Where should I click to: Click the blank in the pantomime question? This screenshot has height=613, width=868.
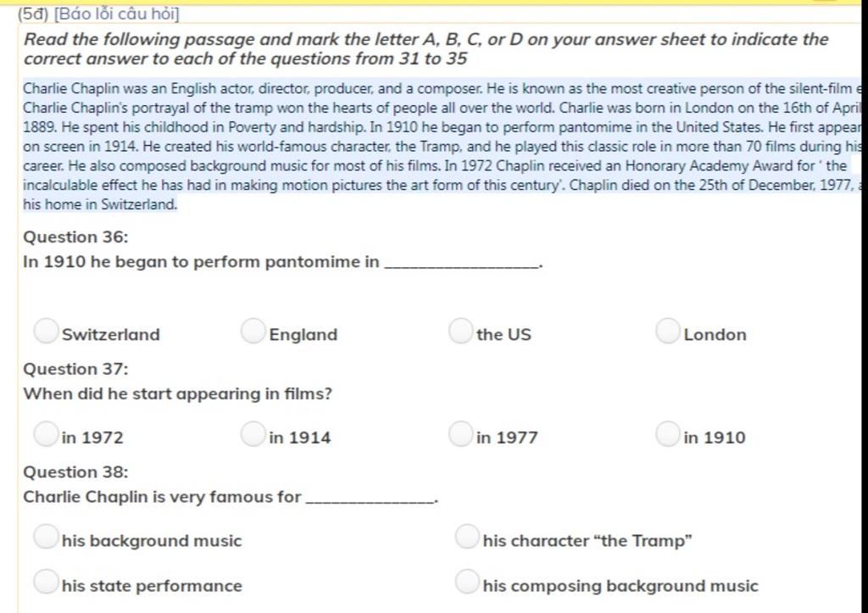point(463,263)
